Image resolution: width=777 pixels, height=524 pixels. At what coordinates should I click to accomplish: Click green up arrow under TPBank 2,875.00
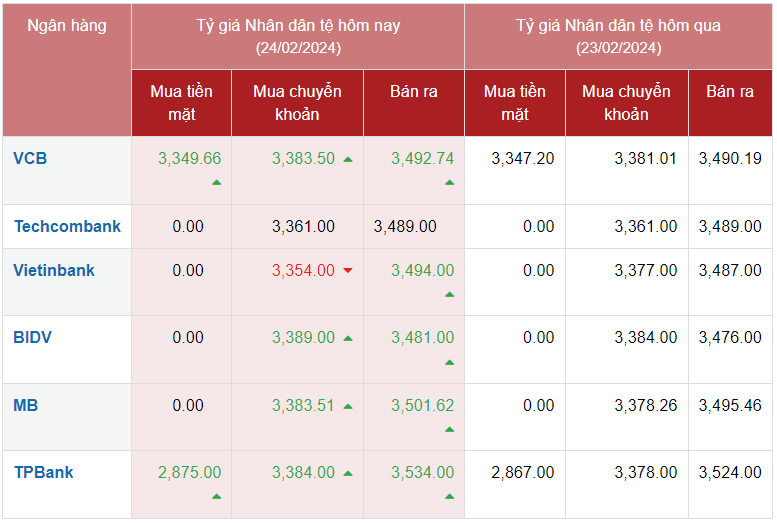[216, 497]
